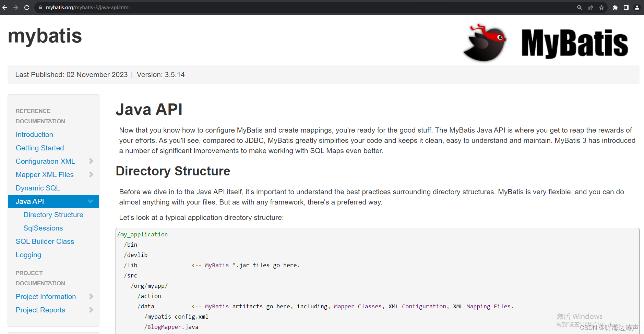View site info via lock icon

[40, 8]
